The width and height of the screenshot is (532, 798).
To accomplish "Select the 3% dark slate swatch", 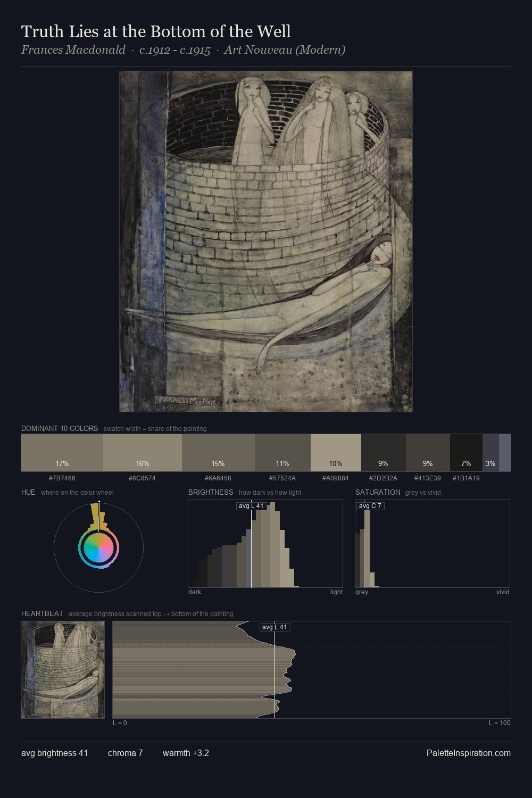I will [x=491, y=453].
